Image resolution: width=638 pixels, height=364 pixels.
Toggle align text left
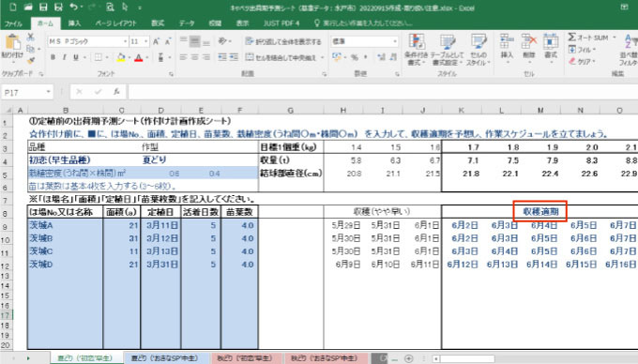coord(184,57)
